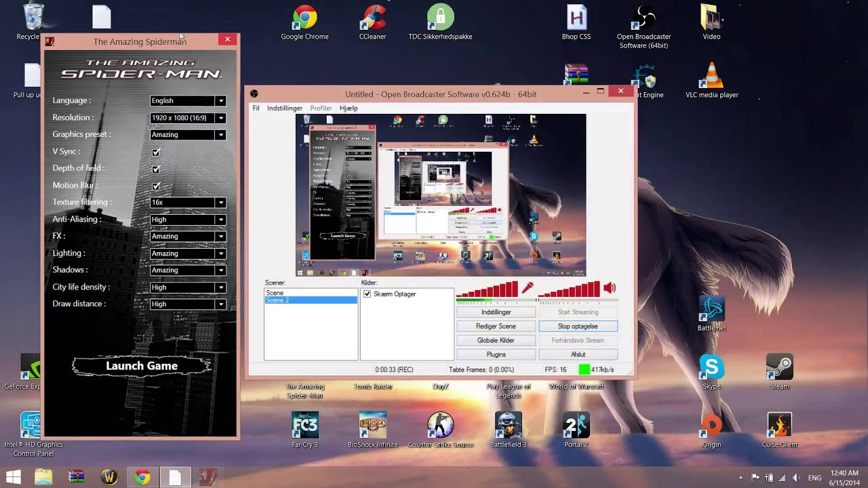Screen dimensions: 868x488
Task: Click the Afslut button
Action: coord(578,354)
